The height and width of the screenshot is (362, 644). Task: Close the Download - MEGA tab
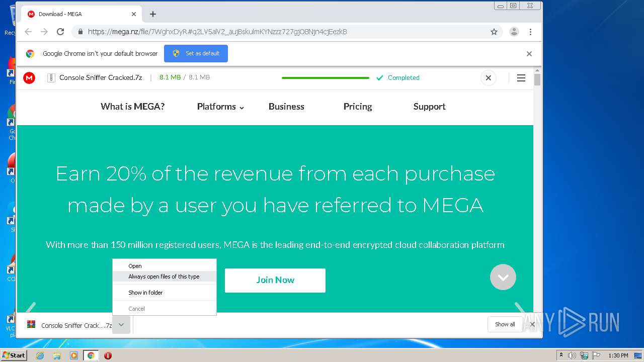pyautogui.click(x=134, y=14)
